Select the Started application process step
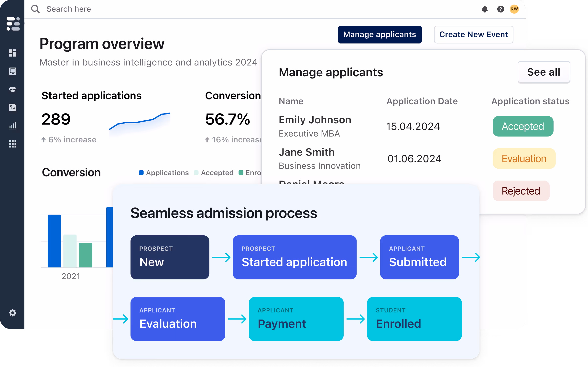The image size is (588, 367). pos(294,257)
